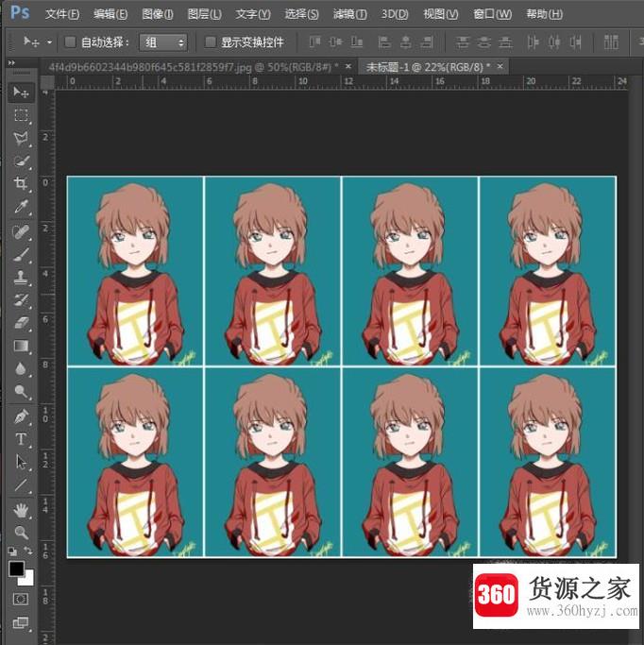Open the 组 auto-select dropdown
This screenshot has height=645, width=644.
(163, 42)
